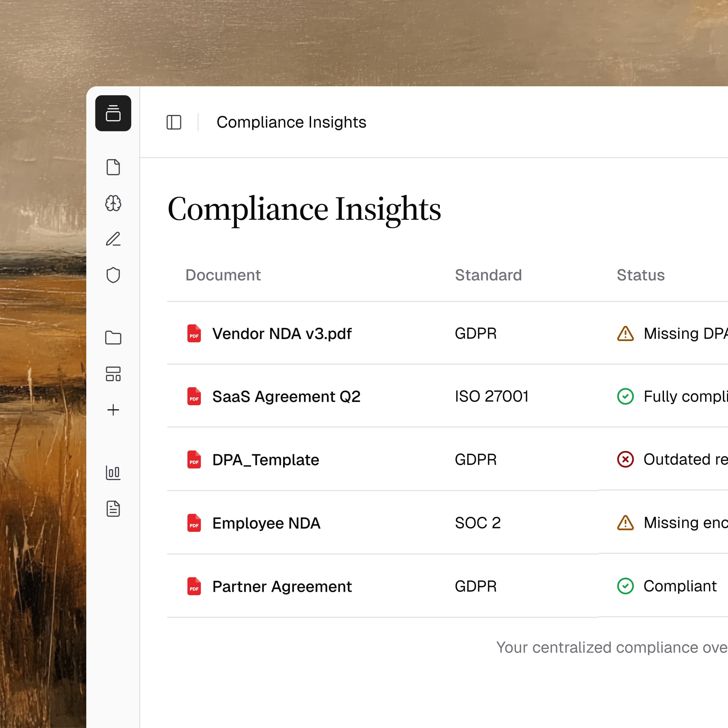Sort by the Standard column header
Image resolution: width=728 pixels, height=728 pixels.
tap(488, 275)
